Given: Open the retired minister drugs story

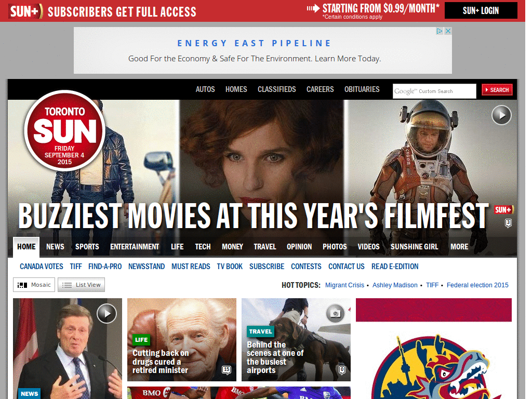Looking at the screenshot, I should click(160, 362).
